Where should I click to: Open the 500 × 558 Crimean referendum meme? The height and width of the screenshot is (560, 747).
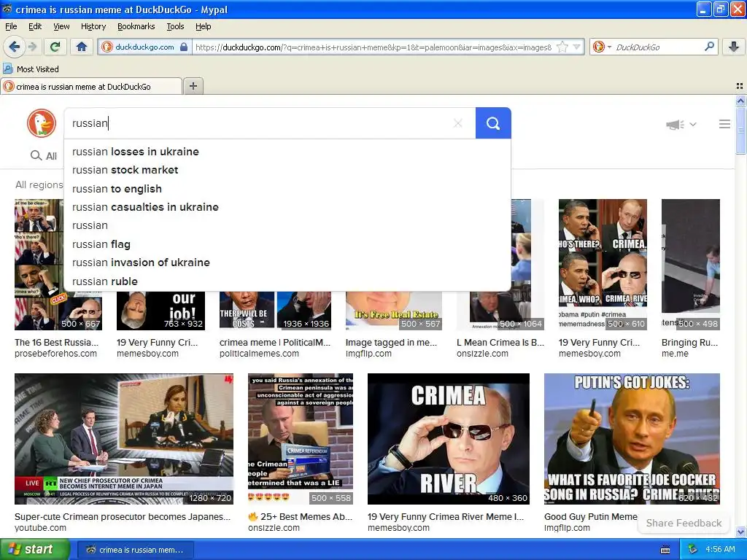pyautogui.click(x=301, y=438)
